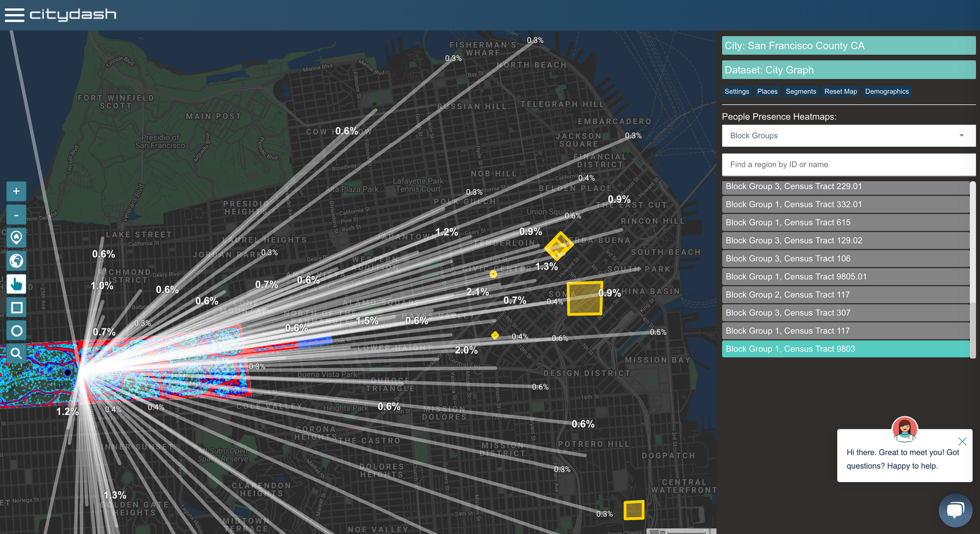
Task: Open the chat bubble launcher icon
Action: coord(955,510)
